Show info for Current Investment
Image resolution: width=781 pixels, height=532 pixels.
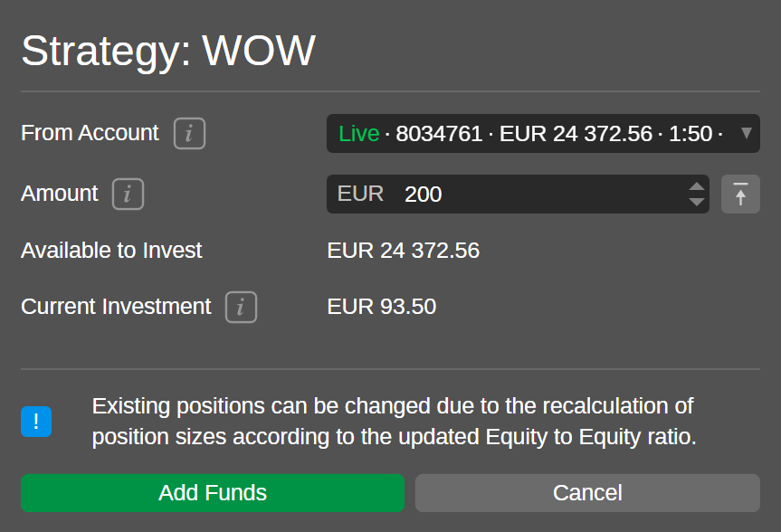241,307
